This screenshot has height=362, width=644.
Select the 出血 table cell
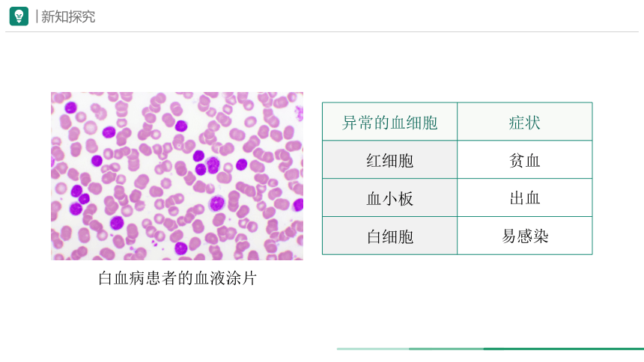[x=524, y=197]
